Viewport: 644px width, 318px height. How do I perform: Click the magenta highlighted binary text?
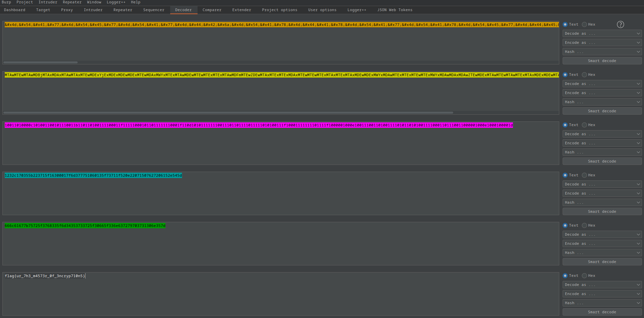coord(258,125)
